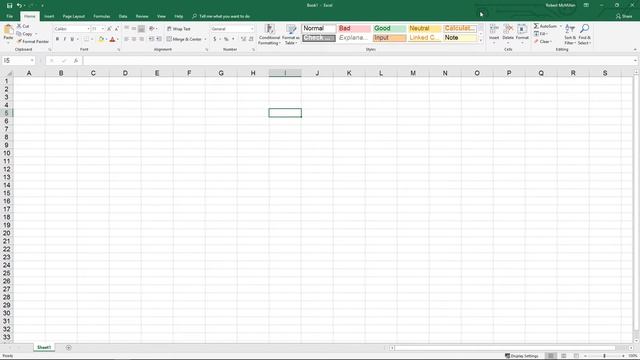The width and height of the screenshot is (640, 360).
Task: Apply top align to cell
Action: (127, 29)
